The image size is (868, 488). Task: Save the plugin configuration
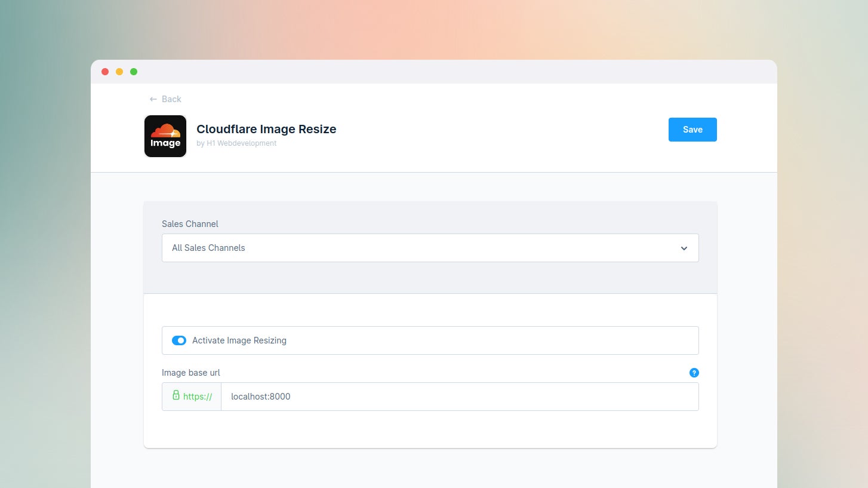click(x=692, y=130)
